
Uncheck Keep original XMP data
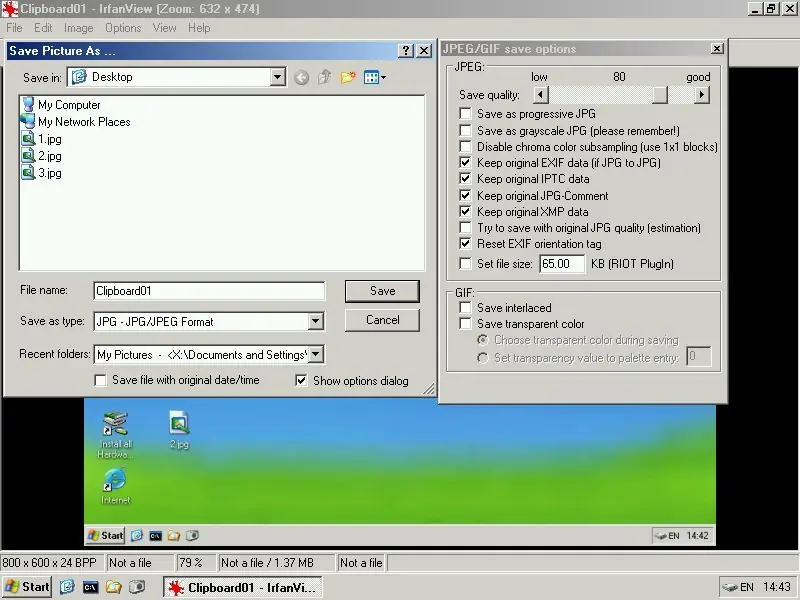pyautogui.click(x=465, y=211)
